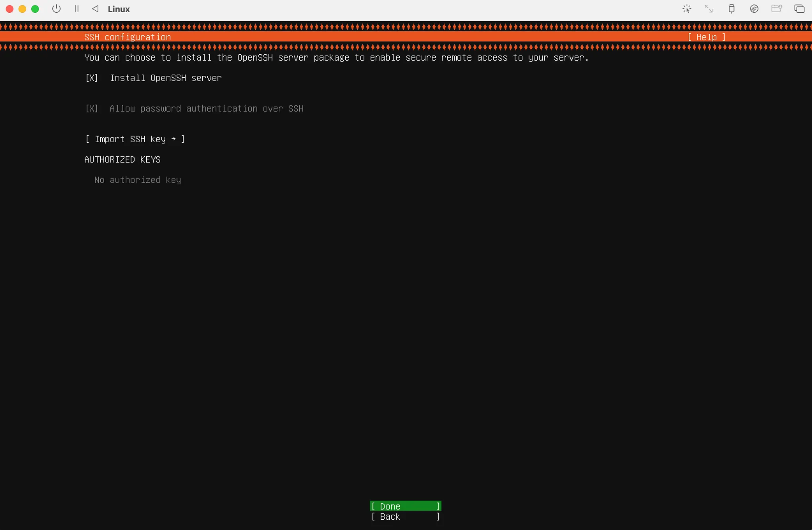Open Import SSH key submenu
The width and height of the screenshot is (812, 530).
coord(135,139)
